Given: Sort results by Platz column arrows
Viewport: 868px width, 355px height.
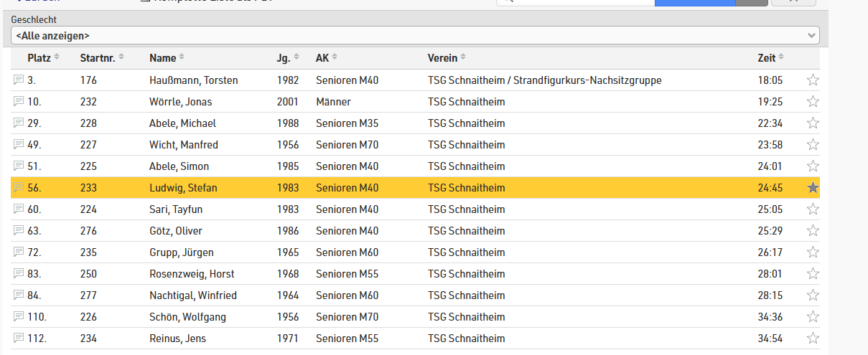Looking at the screenshot, I should (x=57, y=57).
